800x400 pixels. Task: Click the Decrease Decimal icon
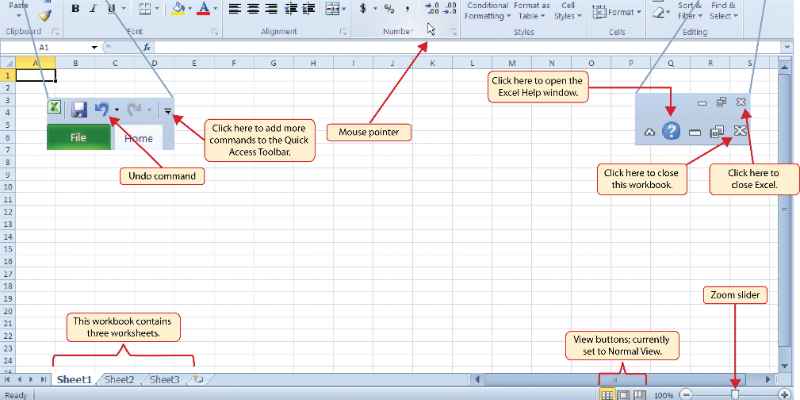pyautogui.click(x=449, y=8)
